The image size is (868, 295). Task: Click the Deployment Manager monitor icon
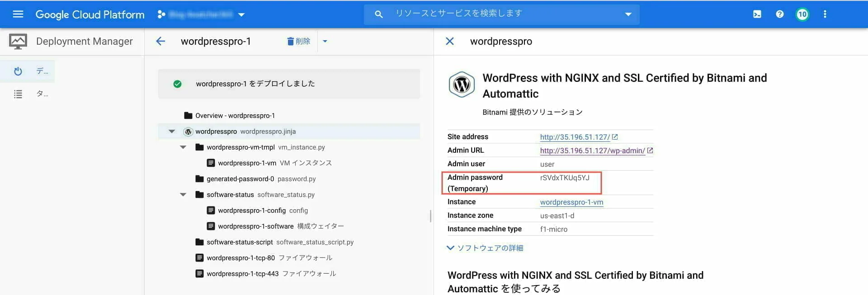[x=18, y=42]
